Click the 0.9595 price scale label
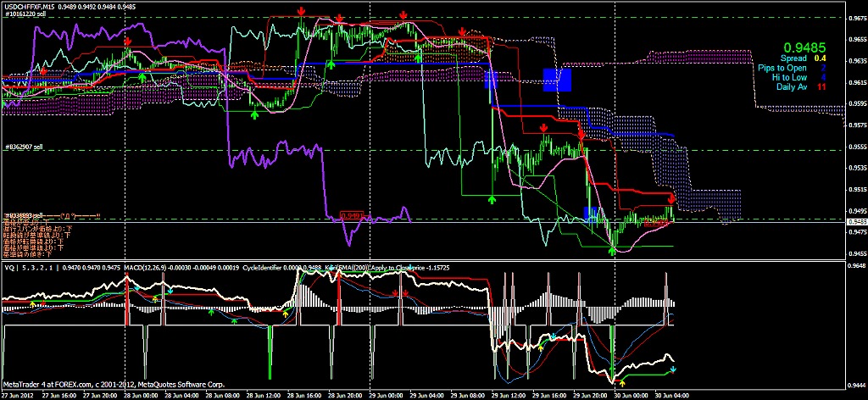Image resolution: width=868 pixels, height=400 pixels. tap(858, 104)
